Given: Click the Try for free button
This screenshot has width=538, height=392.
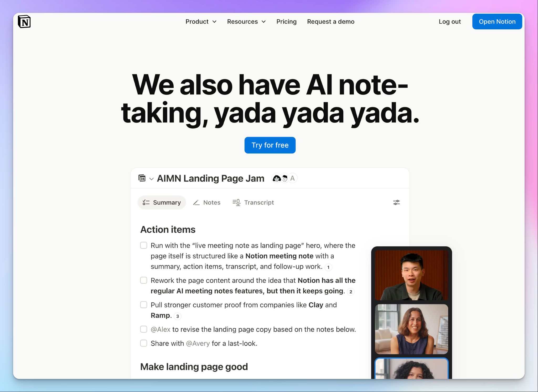Looking at the screenshot, I should [270, 145].
